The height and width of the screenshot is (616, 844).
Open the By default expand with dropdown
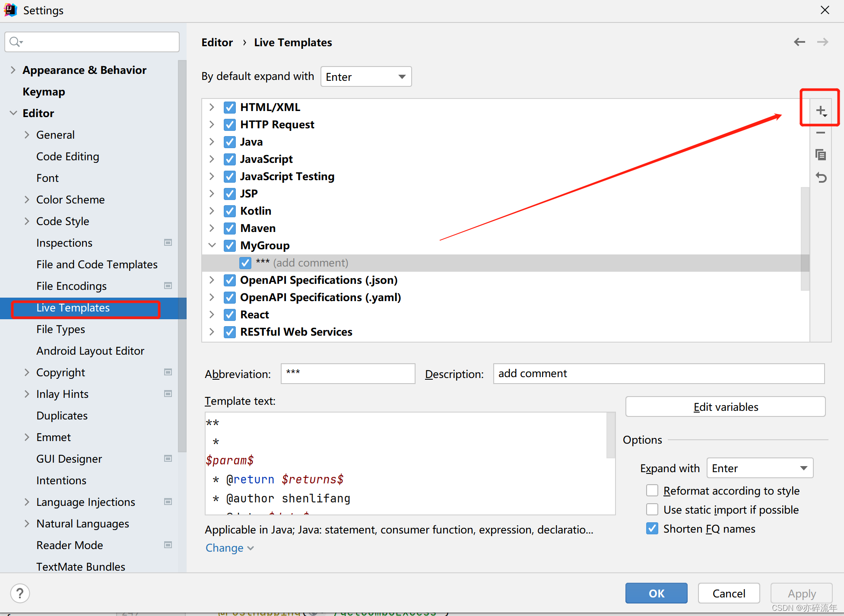tap(366, 76)
